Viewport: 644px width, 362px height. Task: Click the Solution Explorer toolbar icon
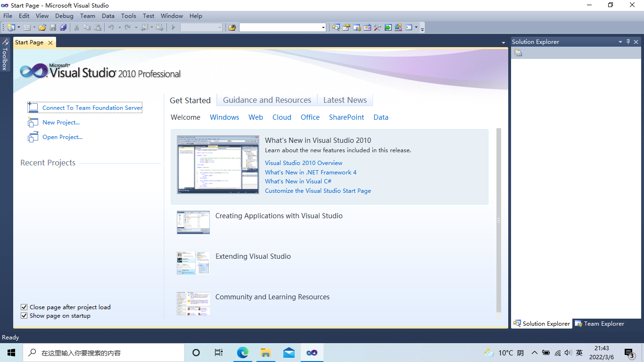[336, 27]
